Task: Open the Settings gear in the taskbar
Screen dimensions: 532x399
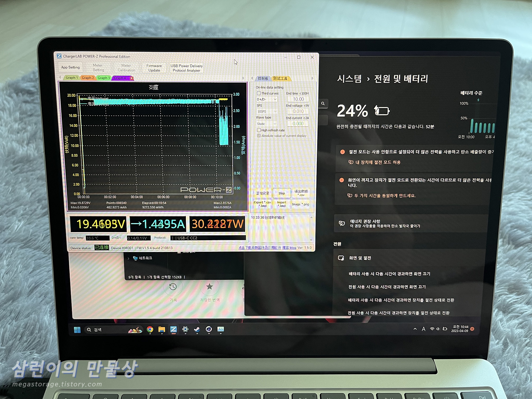Action: [185, 329]
